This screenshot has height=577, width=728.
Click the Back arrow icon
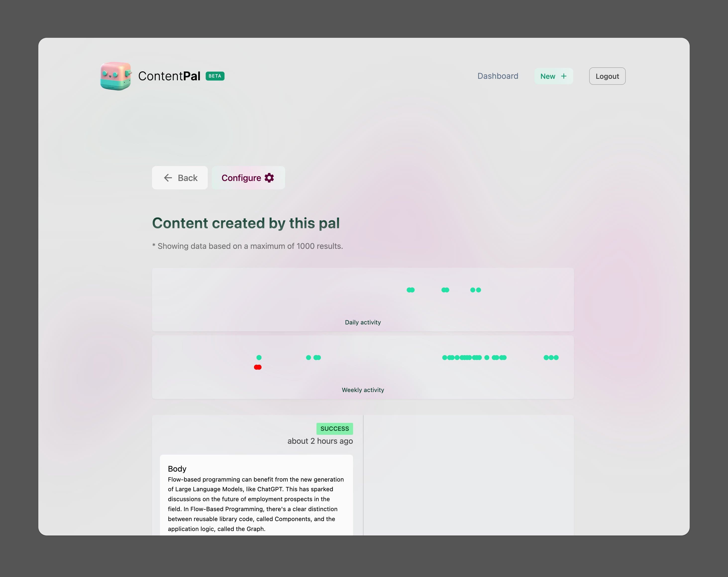point(167,177)
